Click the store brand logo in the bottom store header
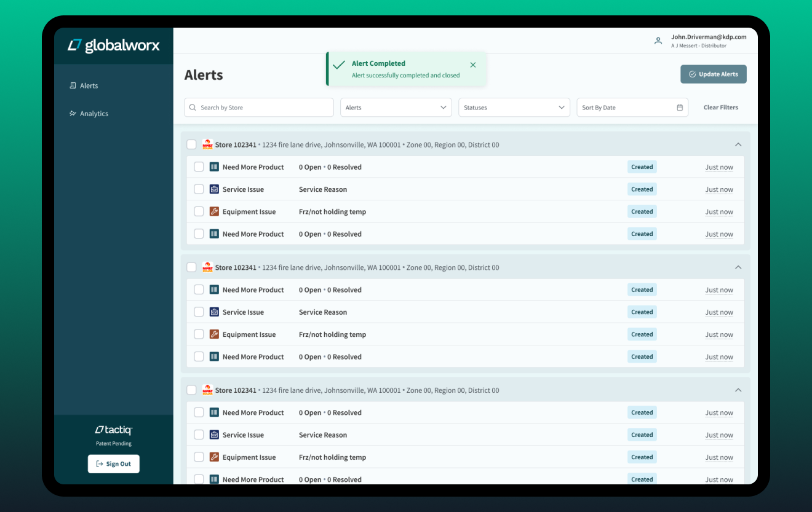This screenshot has height=512, width=812. (207, 390)
